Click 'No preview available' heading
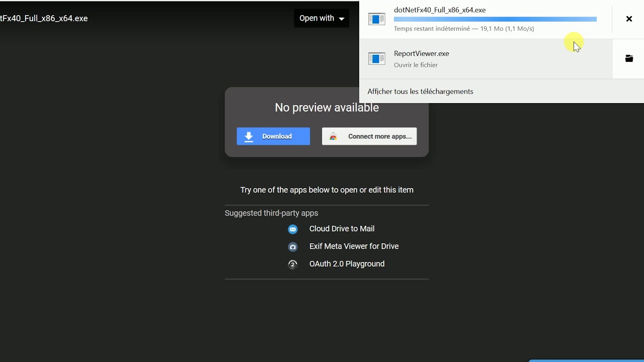 coord(327,108)
